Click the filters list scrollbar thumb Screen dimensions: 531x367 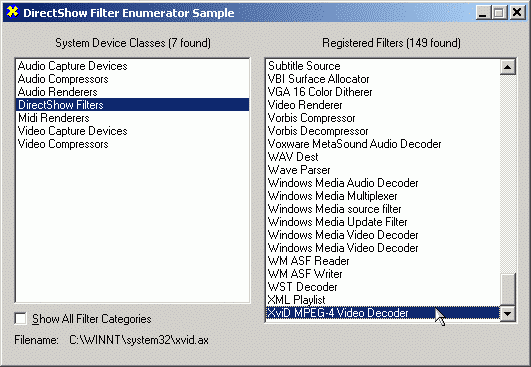(x=507, y=289)
